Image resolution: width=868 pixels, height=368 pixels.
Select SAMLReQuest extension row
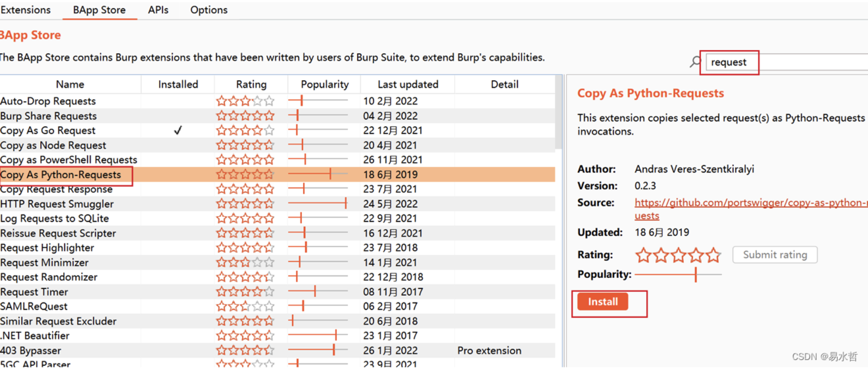(x=277, y=306)
